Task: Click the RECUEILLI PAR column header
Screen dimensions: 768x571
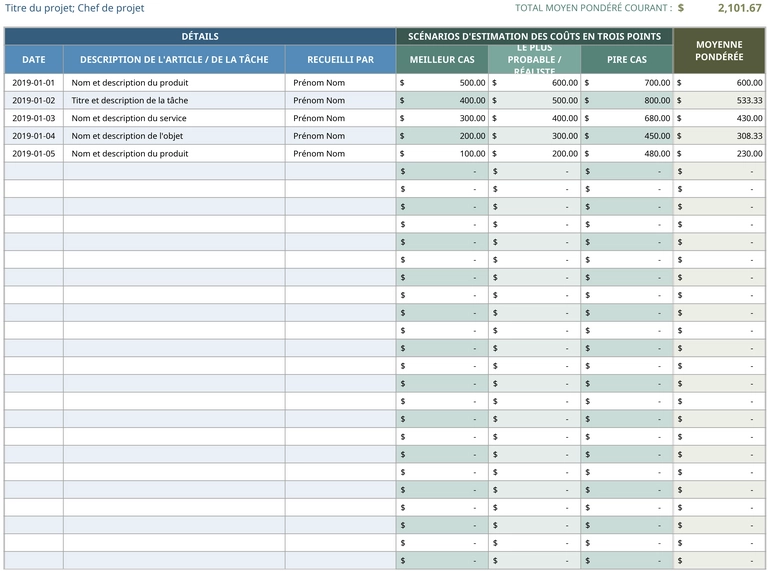Action: click(x=340, y=59)
